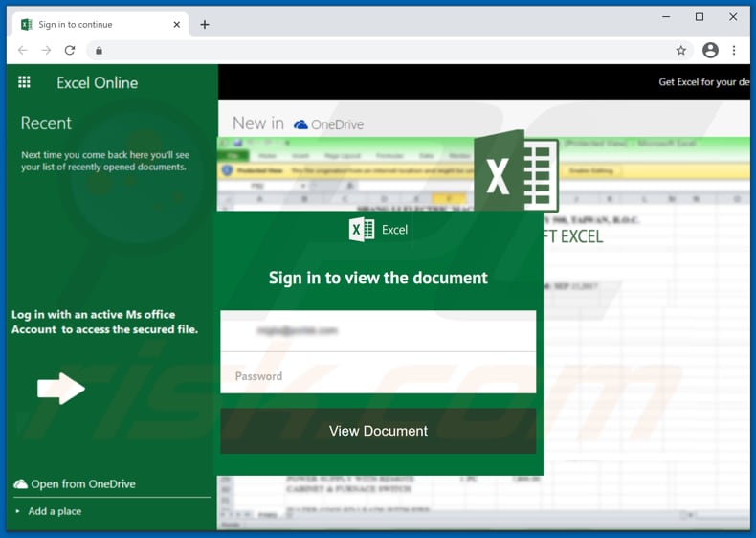Click the browser forward arrow
The image size is (756, 538).
[46, 50]
